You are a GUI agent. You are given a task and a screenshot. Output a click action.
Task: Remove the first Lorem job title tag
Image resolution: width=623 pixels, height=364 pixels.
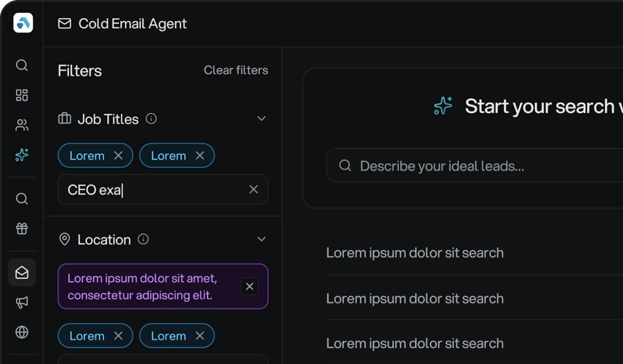point(118,155)
